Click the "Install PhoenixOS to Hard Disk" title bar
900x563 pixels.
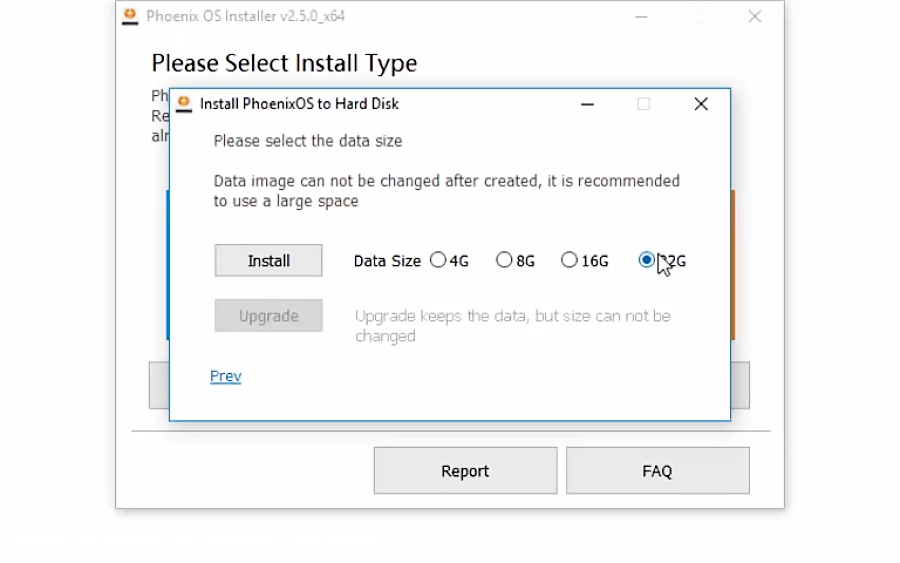300,104
